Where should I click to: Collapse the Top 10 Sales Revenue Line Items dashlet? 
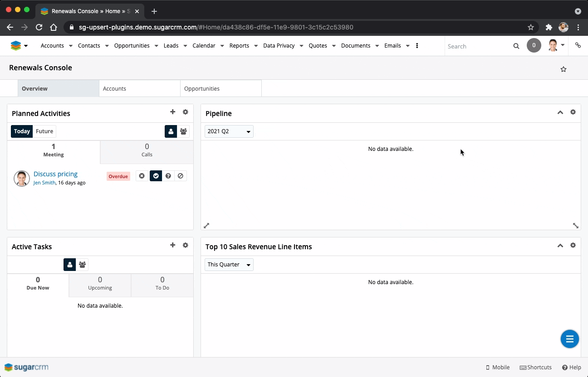(x=560, y=245)
